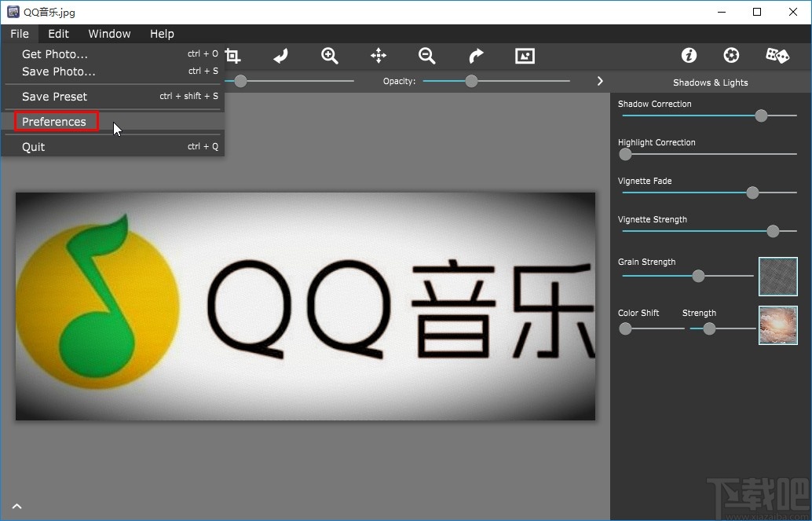Select the Grain Strength texture thumbnail
The height and width of the screenshot is (521, 812).
tap(777, 277)
